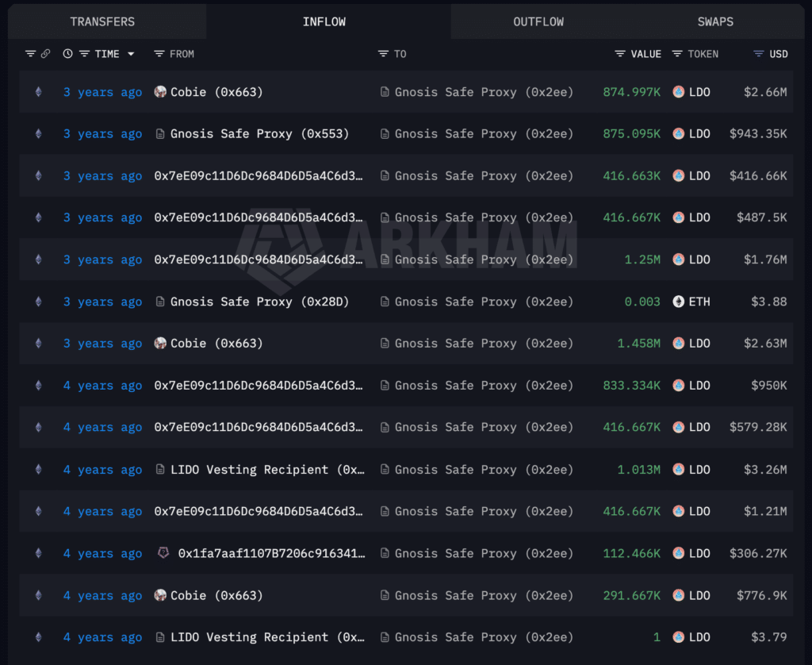This screenshot has height=665, width=812.
Task: Click Cobie avatar in 1.458M row
Action: (x=160, y=343)
